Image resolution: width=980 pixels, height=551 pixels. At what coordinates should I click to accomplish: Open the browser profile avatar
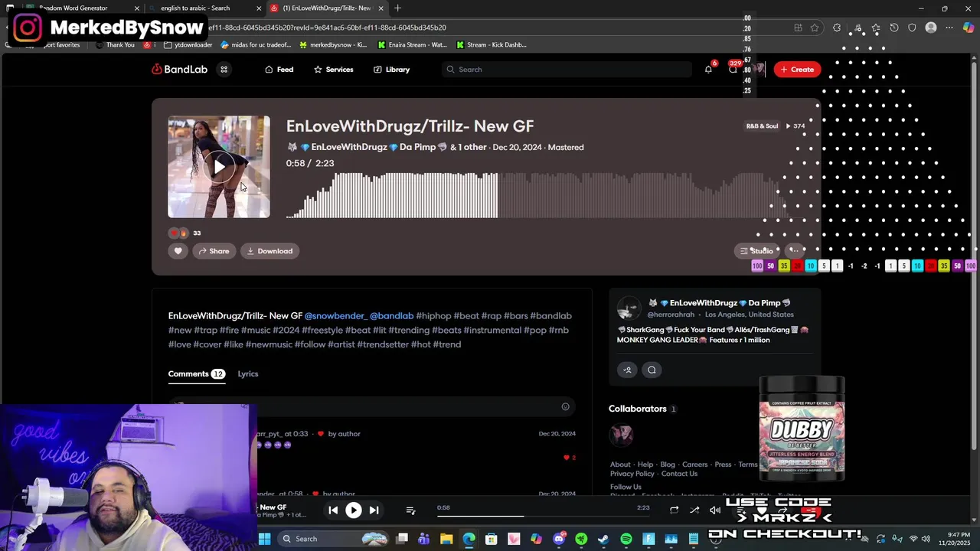coord(931,28)
